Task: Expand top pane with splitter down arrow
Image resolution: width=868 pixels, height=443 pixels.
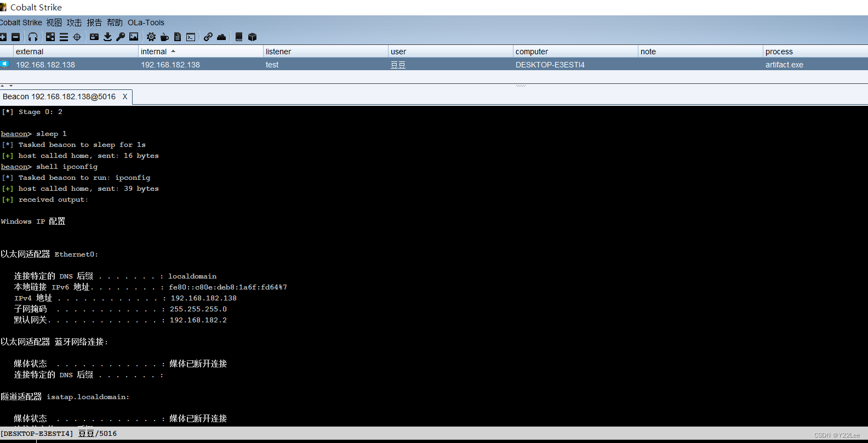Action: pyautogui.click(x=11, y=86)
